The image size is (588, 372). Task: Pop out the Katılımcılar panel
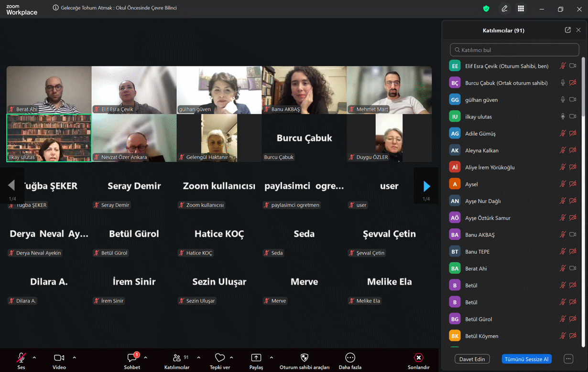[x=567, y=30]
